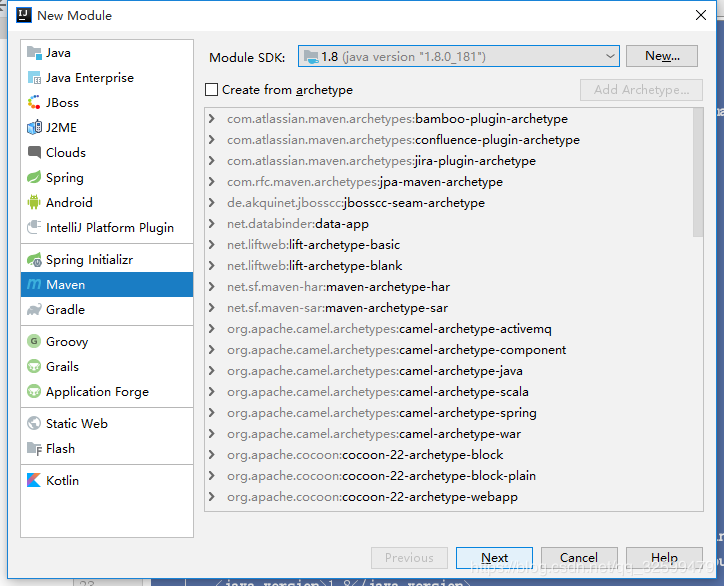Expand the bamboo-plugin-archetype tree node

pos(211,119)
